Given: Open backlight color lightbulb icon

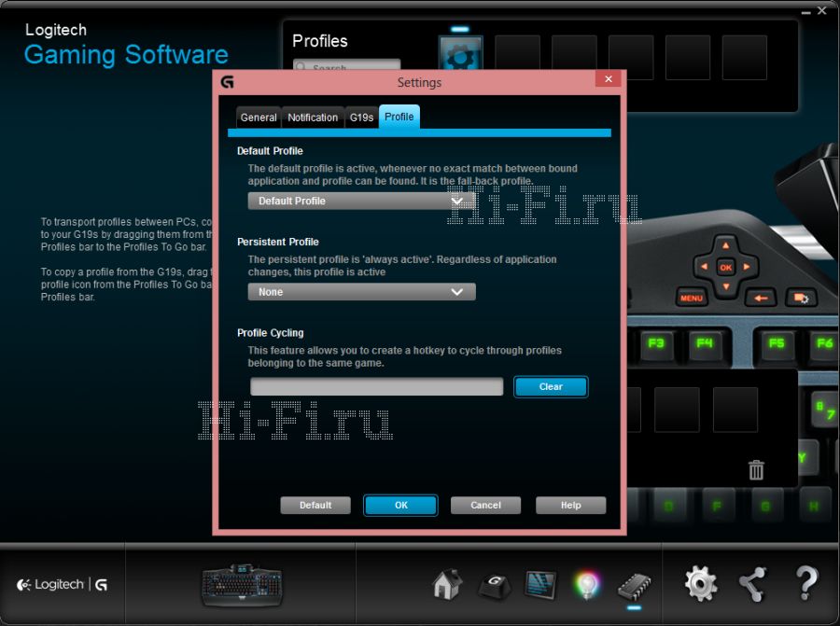Looking at the screenshot, I should pos(587,585).
